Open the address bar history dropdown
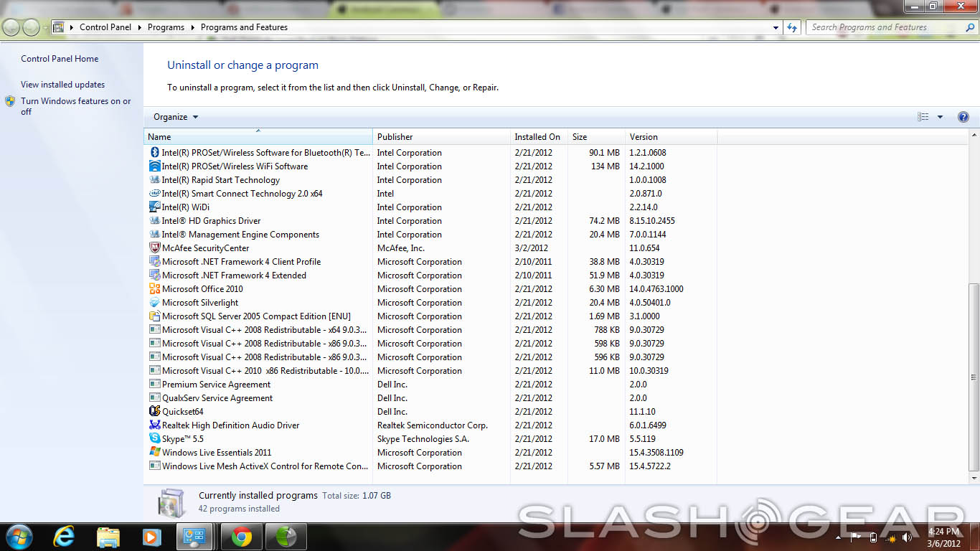Viewport: 980px width, 551px height. tap(776, 27)
